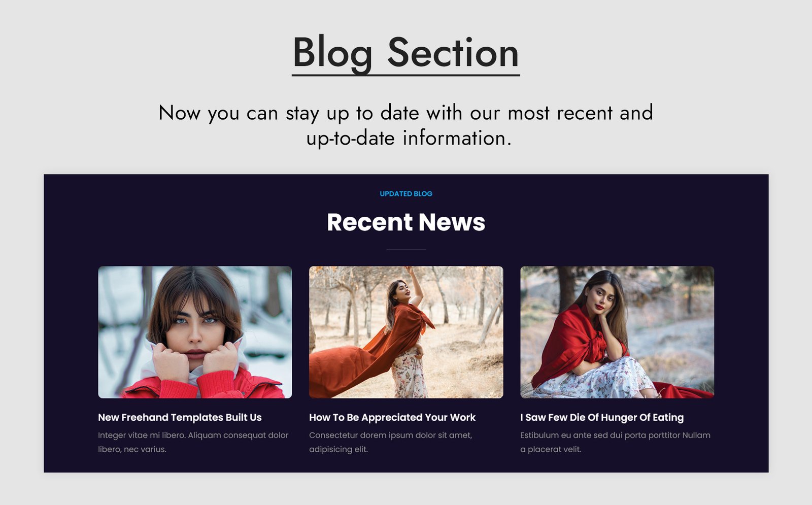Image resolution: width=812 pixels, height=505 pixels.
Task: Click the UPDATED BLOG label
Action: pos(406,194)
